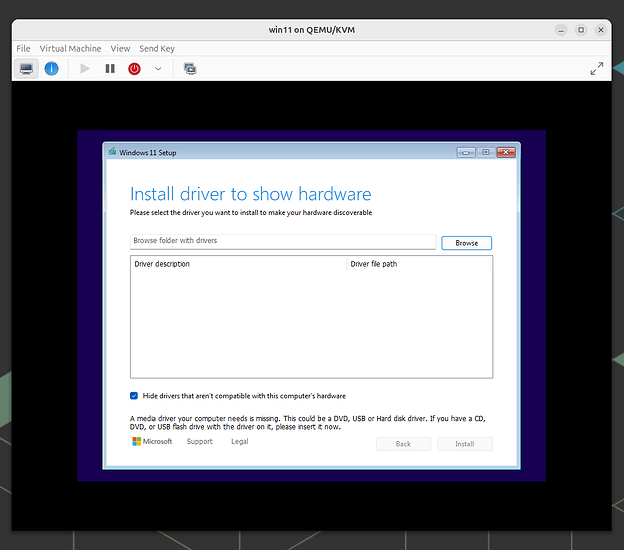Open the Virtual Machine menu
624x550 pixels.
pyautogui.click(x=70, y=49)
